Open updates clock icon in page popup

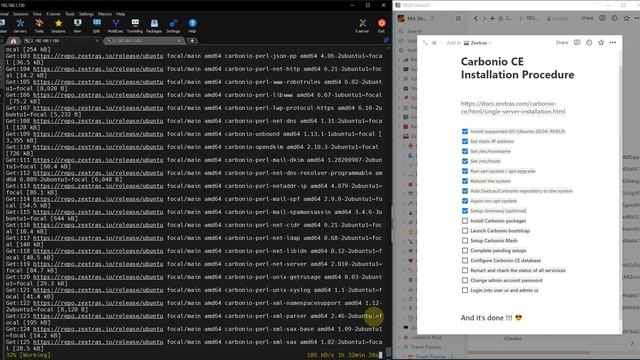589,42
